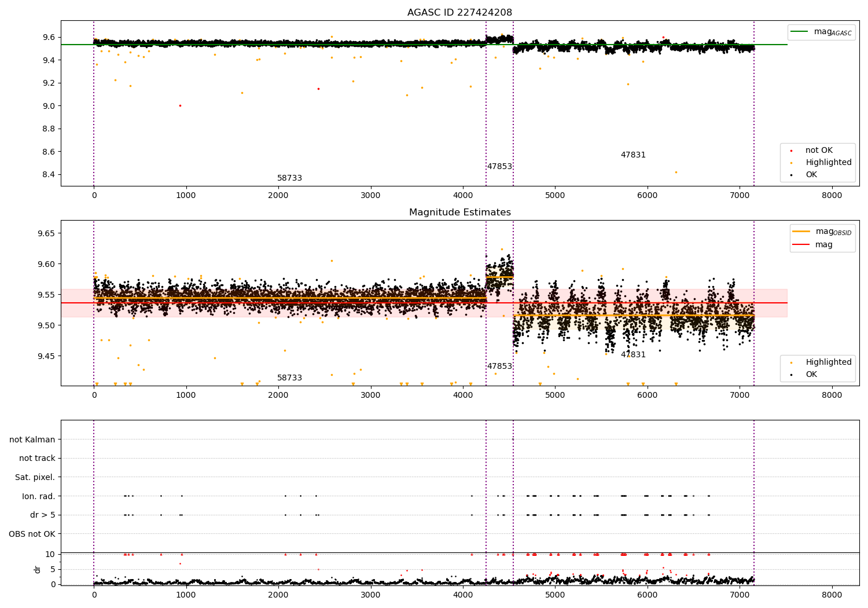Click the 'not Kalman' axis label

32,439
